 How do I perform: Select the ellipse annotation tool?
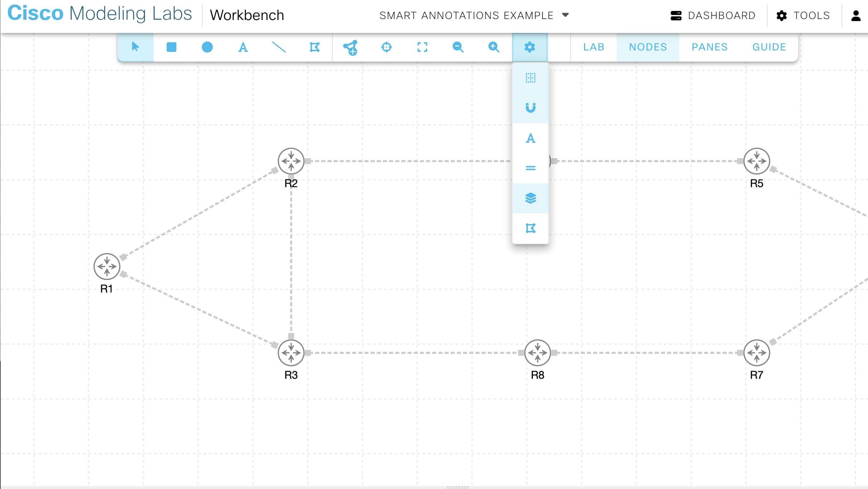(207, 47)
